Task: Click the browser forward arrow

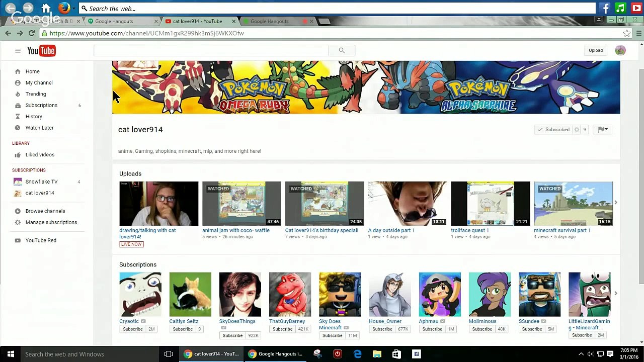Action: tap(20, 33)
